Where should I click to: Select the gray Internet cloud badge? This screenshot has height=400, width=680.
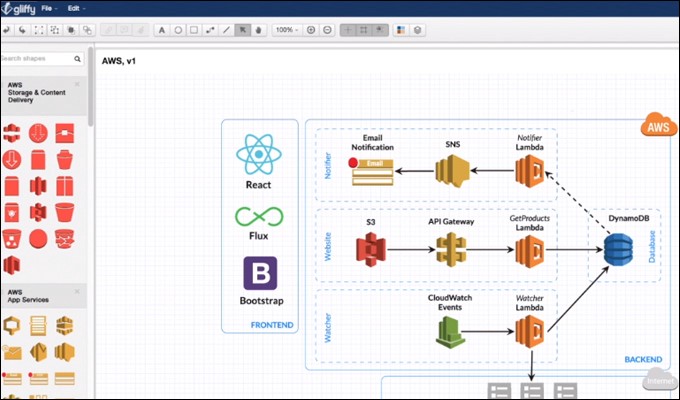(659, 379)
